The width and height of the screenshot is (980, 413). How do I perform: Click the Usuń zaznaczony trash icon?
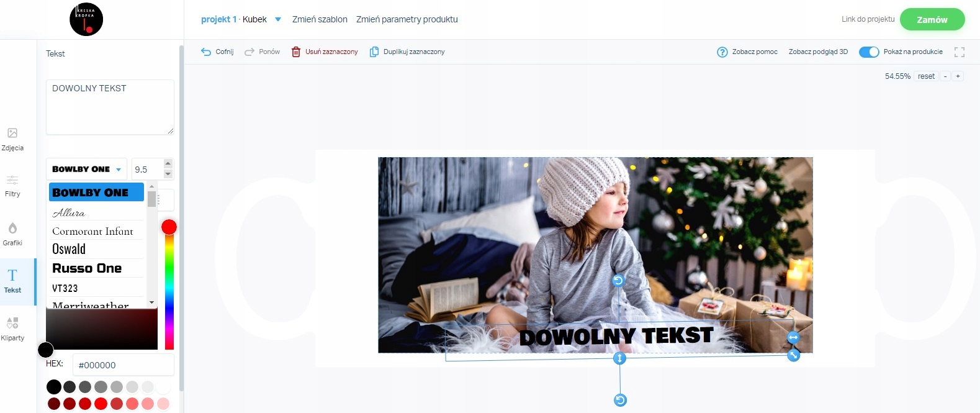coord(296,52)
